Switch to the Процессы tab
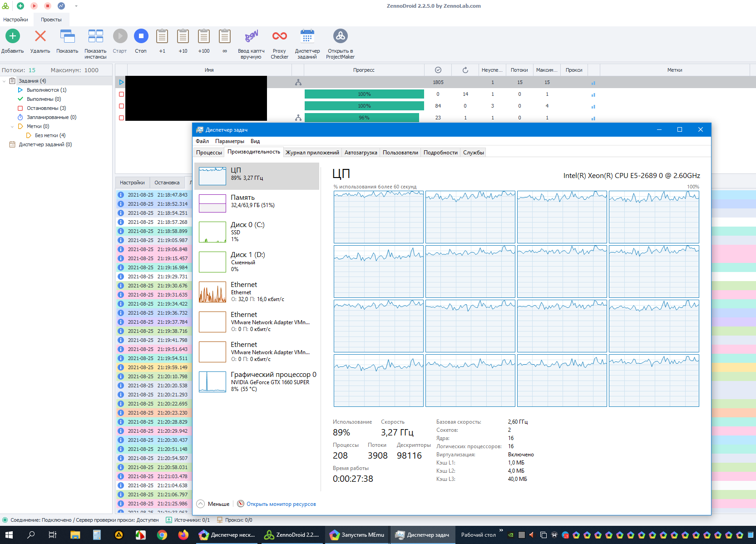This screenshot has width=756, height=544. [209, 153]
